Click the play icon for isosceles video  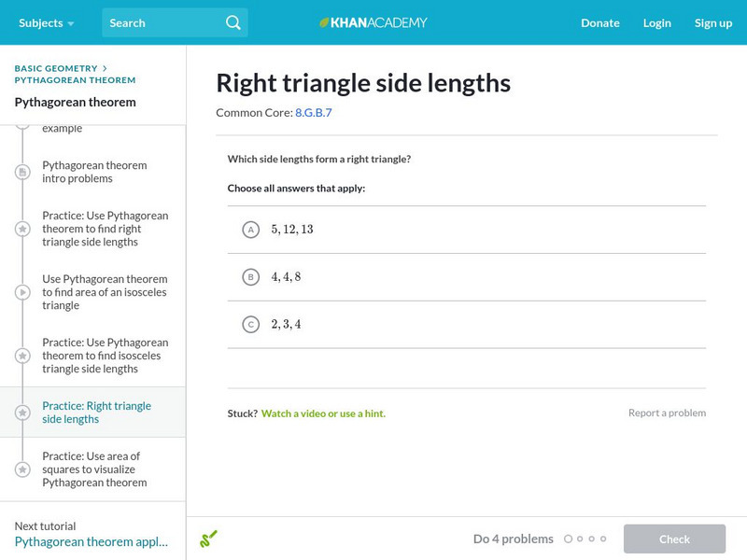click(x=22, y=292)
